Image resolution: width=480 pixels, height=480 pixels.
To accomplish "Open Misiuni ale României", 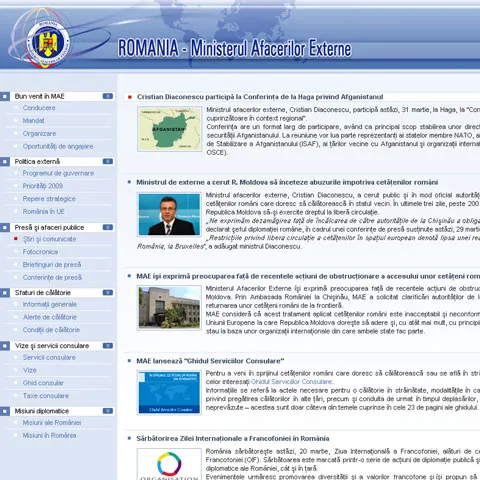I will click(x=52, y=423).
